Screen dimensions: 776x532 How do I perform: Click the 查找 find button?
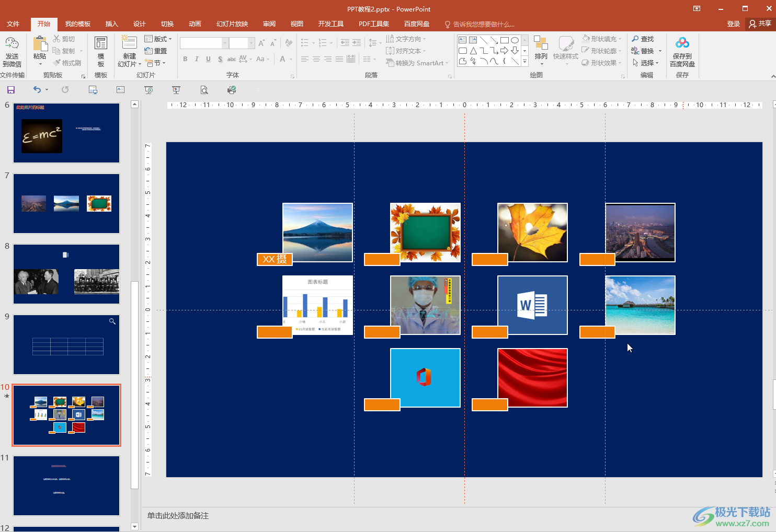click(x=643, y=39)
